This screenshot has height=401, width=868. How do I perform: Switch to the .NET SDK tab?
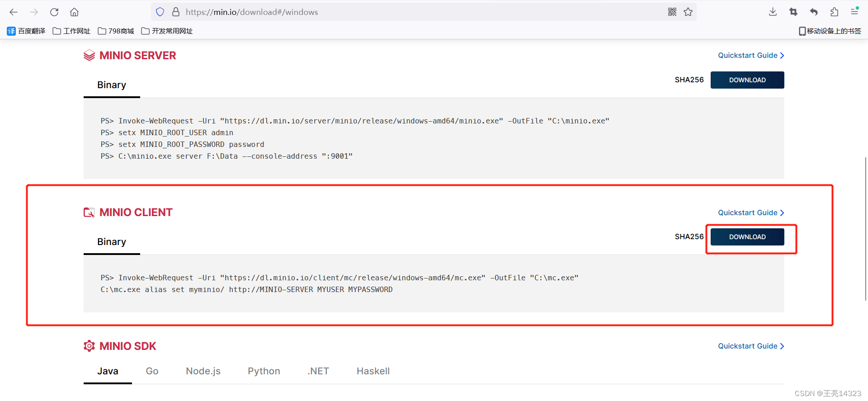coord(318,371)
